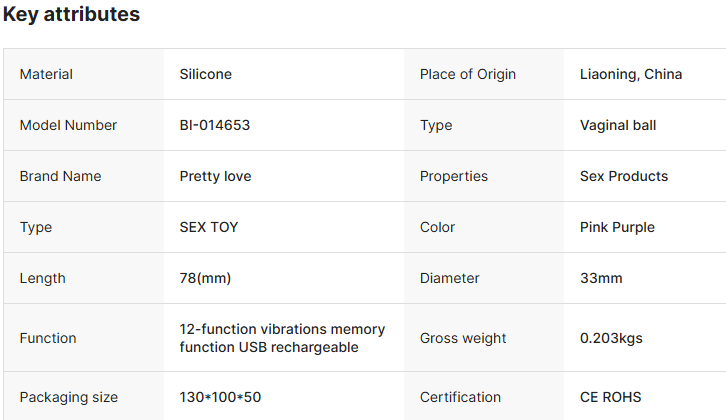Screen dimensions: 726x420
Task: Select the 130*100*50 packaging size value
Action: click(220, 397)
